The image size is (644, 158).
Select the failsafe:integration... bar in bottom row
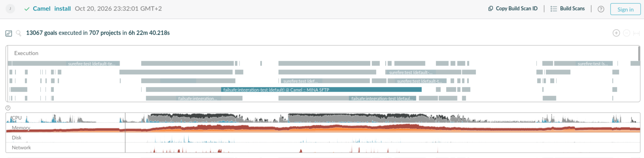199,98
